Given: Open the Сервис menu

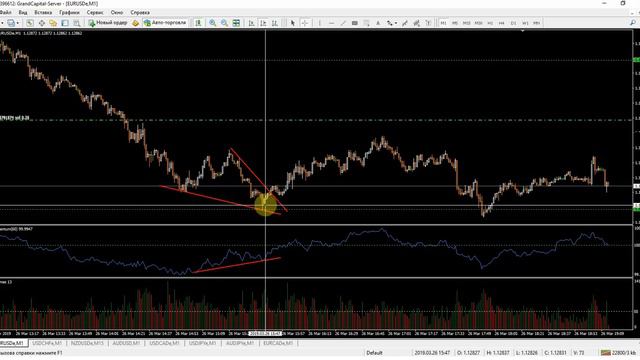Looking at the screenshot, I should click(x=95, y=12).
